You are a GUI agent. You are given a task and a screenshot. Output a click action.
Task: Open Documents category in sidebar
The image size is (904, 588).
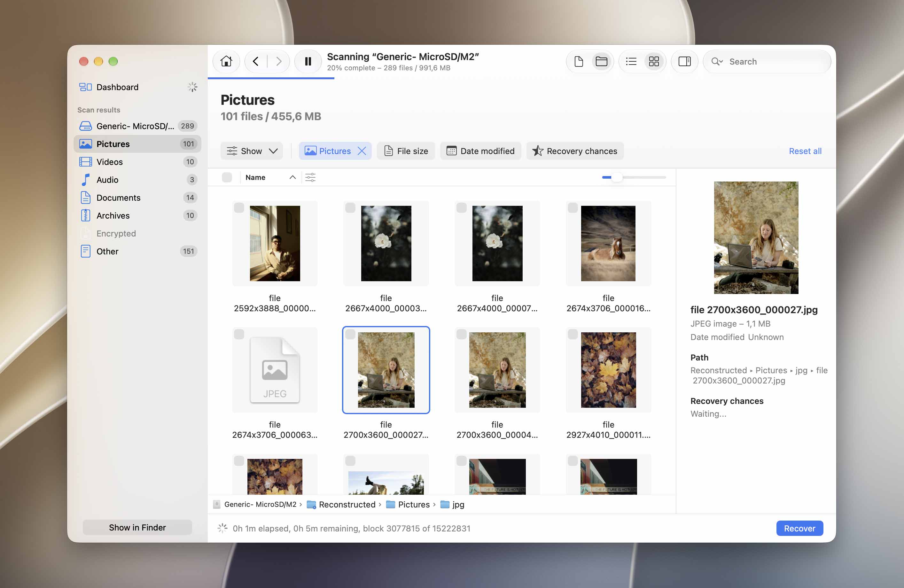[x=137, y=197]
